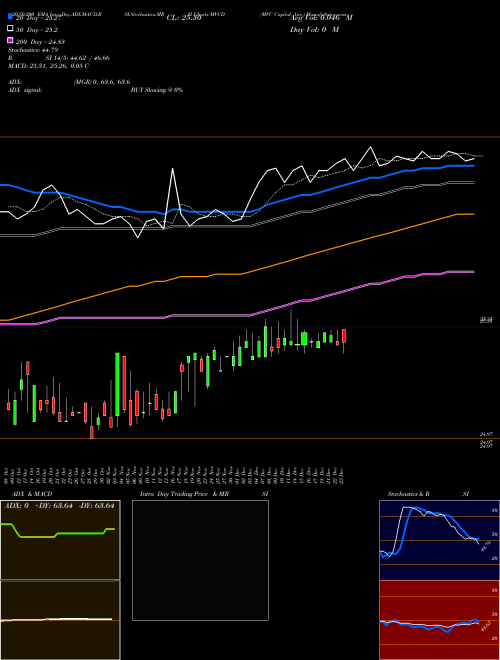Click the ADX '(MGR) 0, 63.6, 63.6' values
This screenshot has width=500, height=660.
tap(102, 82)
